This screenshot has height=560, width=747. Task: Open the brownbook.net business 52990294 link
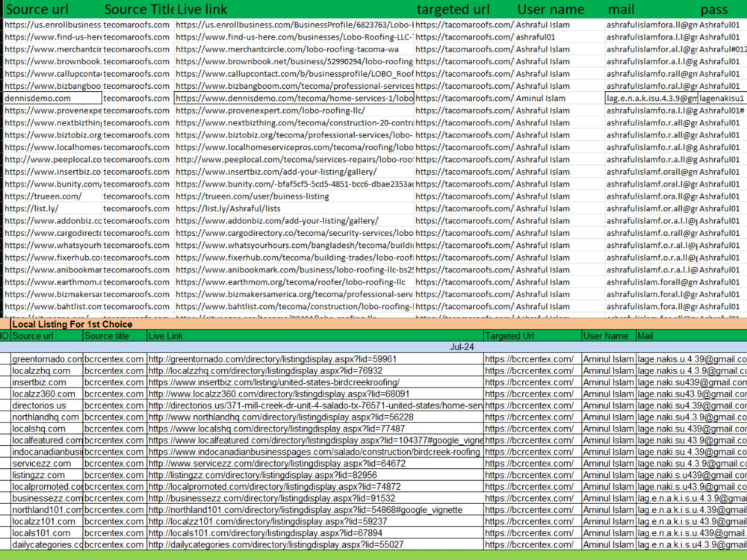pos(294,61)
